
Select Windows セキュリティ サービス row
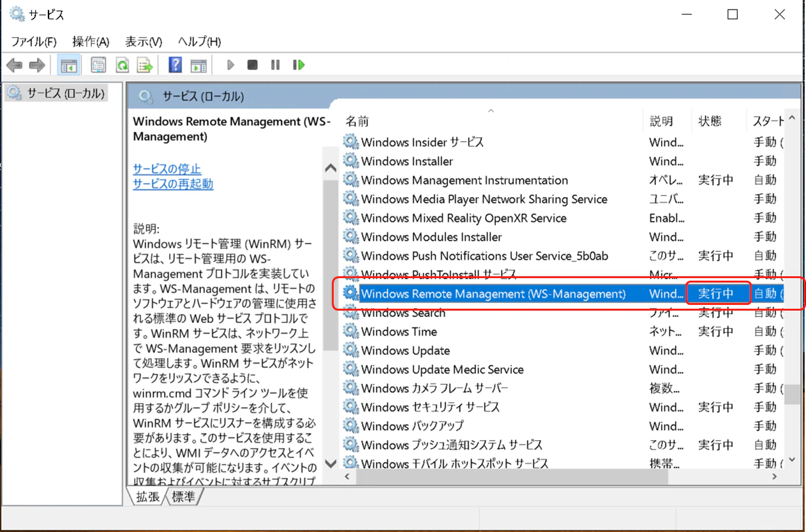[562, 407]
